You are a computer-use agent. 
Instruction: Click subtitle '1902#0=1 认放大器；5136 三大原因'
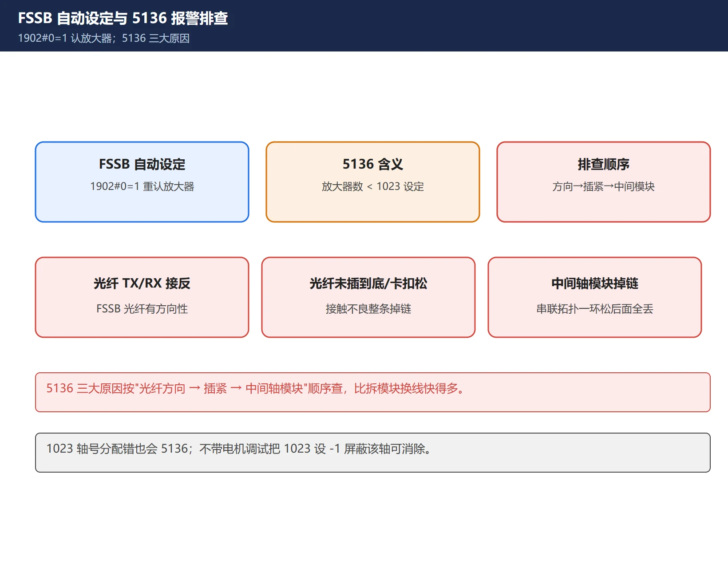point(104,38)
